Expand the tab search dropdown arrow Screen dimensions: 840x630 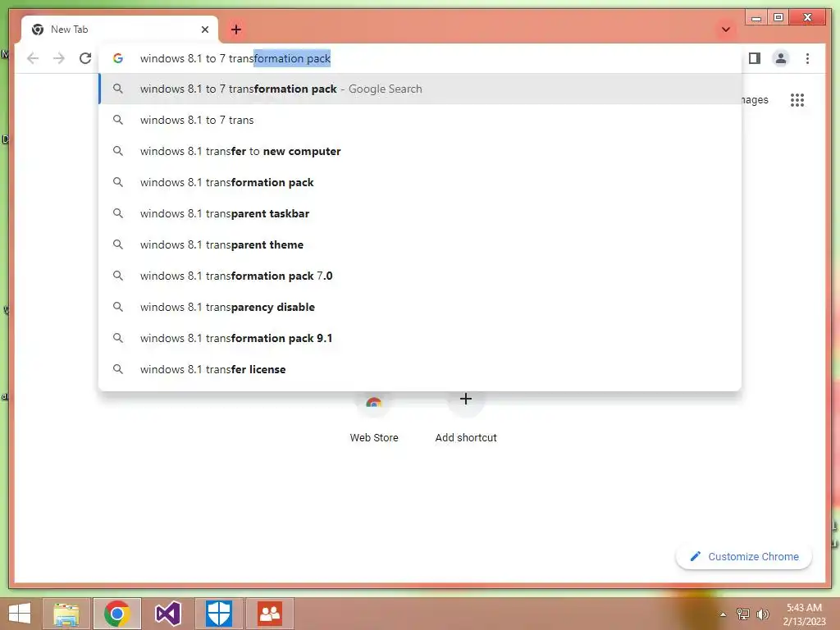click(726, 30)
